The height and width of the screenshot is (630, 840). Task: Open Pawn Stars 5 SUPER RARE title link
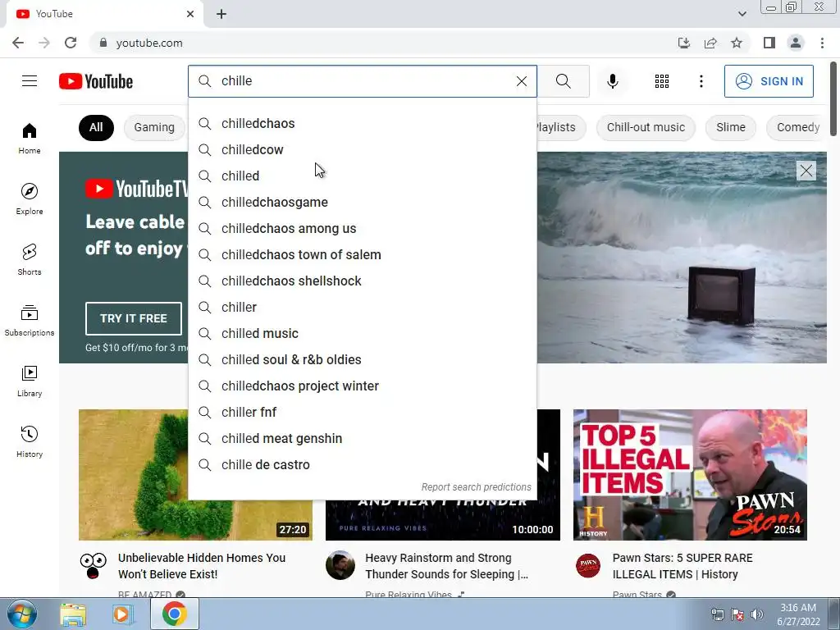tap(682, 566)
